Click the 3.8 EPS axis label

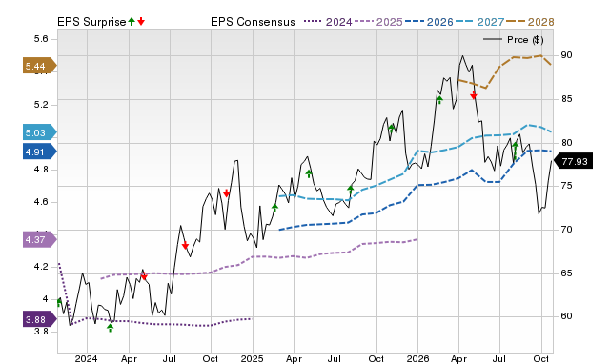pyautogui.click(x=41, y=332)
